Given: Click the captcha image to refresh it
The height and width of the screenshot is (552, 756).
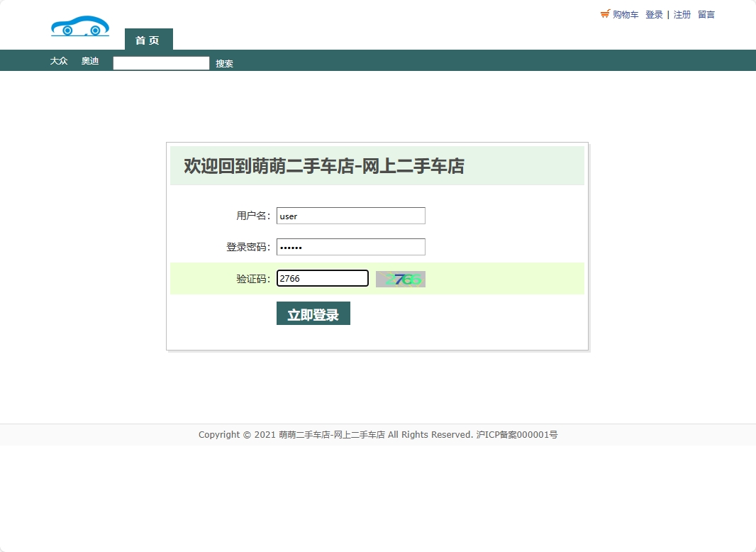Looking at the screenshot, I should (x=400, y=278).
